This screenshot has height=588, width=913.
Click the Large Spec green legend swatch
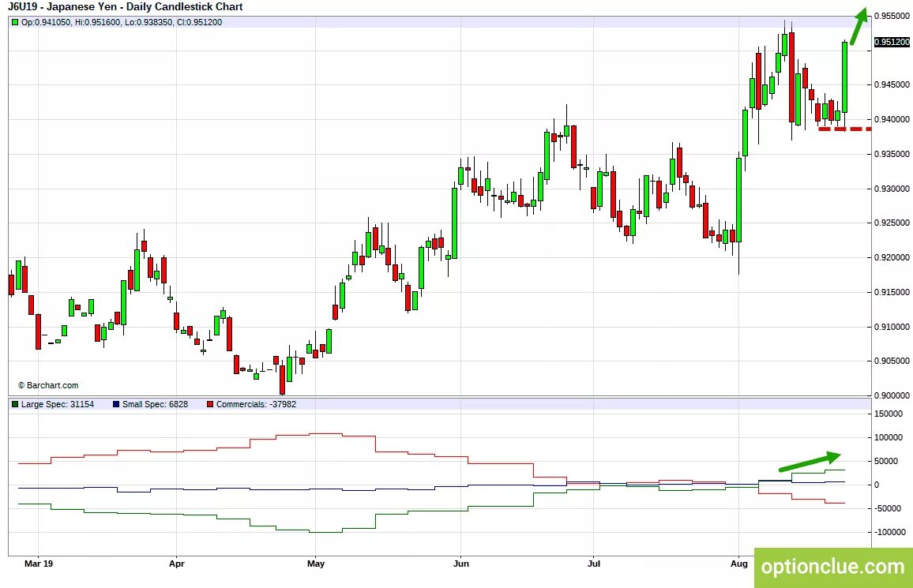pyautogui.click(x=15, y=404)
